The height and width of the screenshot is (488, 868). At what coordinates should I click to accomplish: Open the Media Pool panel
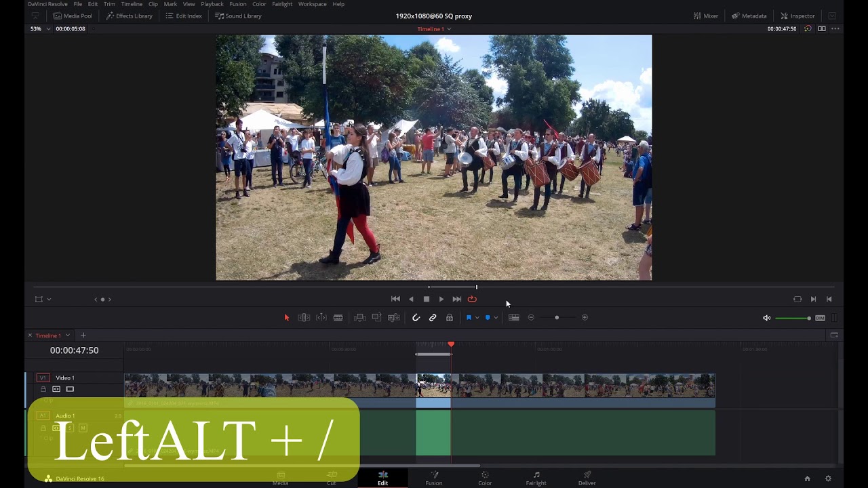click(x=73, y=16)
